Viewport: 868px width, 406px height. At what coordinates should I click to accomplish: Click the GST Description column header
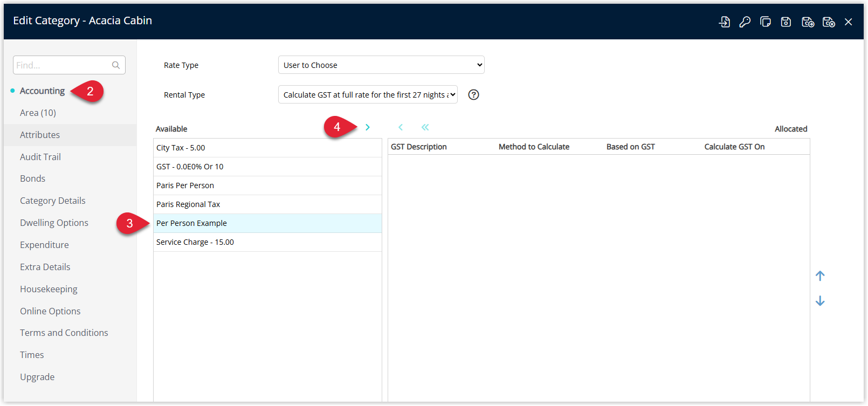coord(419,147)
